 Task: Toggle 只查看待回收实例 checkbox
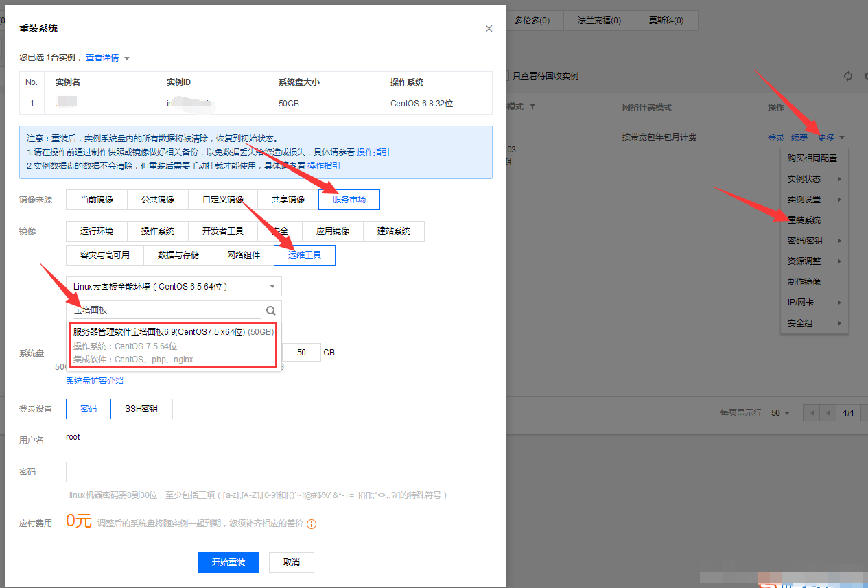506,76
